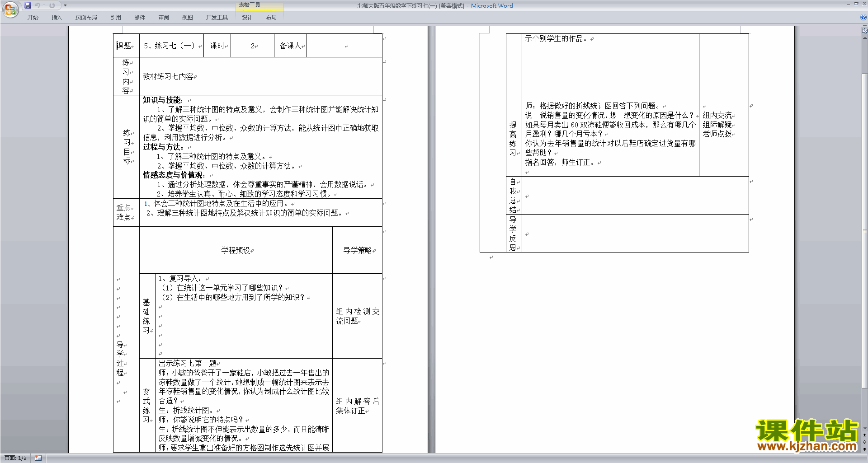Screen dimensions: 868x463
Task: Save the document with the floppy icon
Action: (28, 5)
